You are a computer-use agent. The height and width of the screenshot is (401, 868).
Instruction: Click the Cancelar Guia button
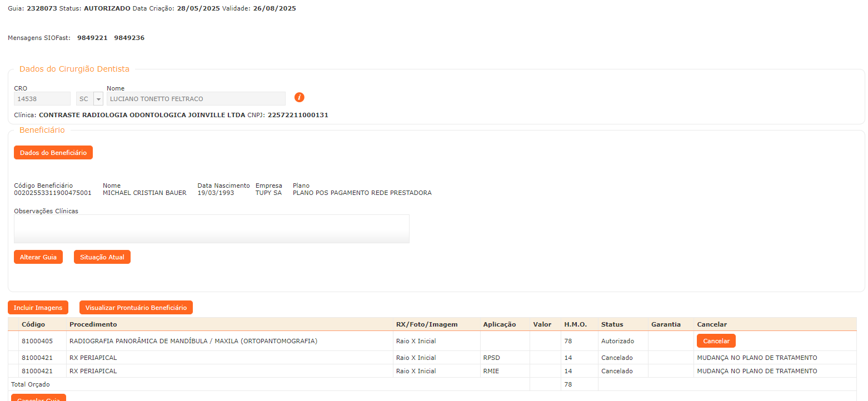pos(38,398)
